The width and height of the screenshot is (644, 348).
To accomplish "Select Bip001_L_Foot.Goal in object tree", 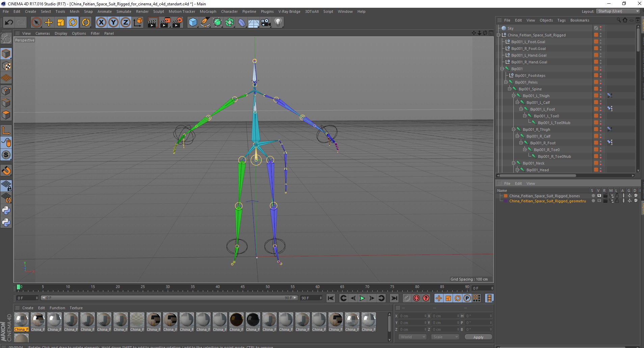I will pos(528,42).
